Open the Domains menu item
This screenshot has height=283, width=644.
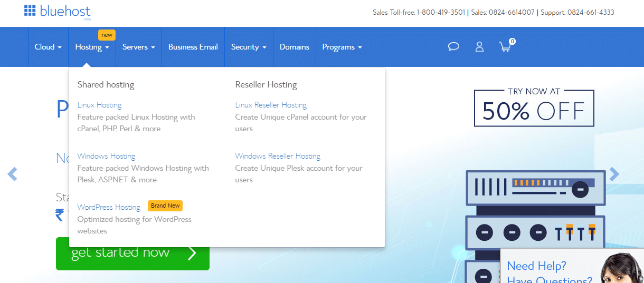pyautogui.click(x=295, y=47)
